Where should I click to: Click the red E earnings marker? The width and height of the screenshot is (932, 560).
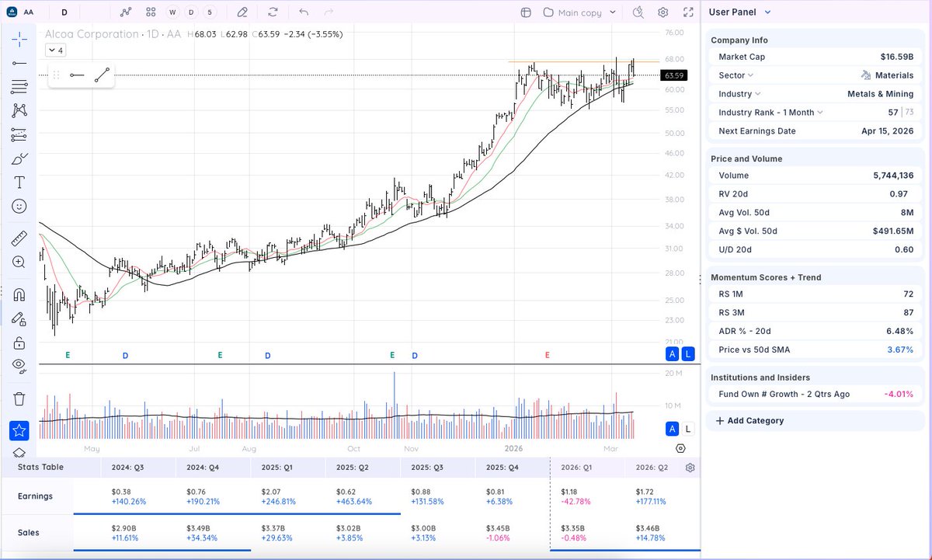click(547, 355)
